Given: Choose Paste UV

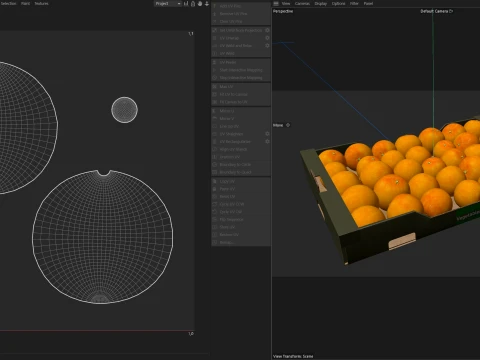Looking at the screenshot, I should (241, 189).
